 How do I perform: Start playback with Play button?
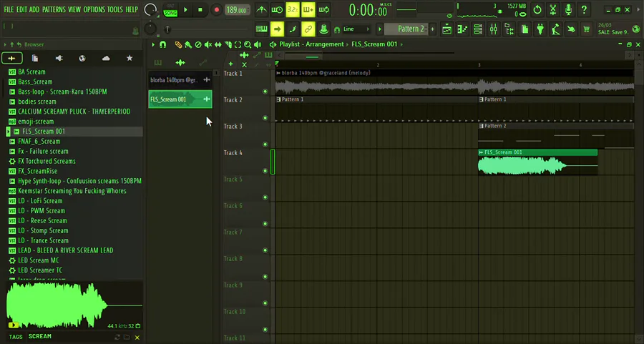tap(185, 10)
